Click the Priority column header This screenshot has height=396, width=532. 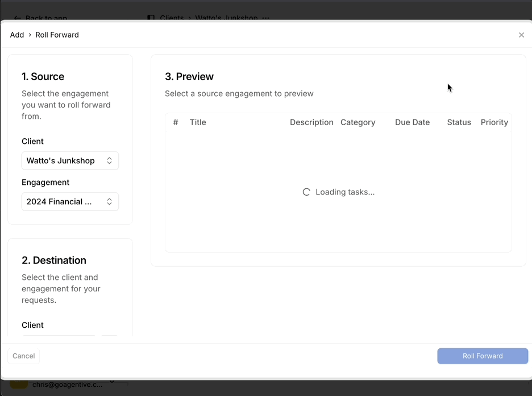(x=494, y=122)
